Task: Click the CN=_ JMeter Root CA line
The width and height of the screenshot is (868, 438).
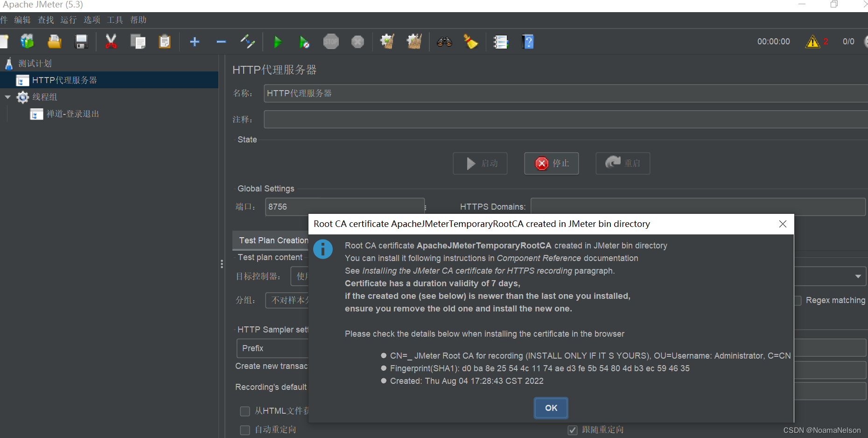Action: (590, 356)
